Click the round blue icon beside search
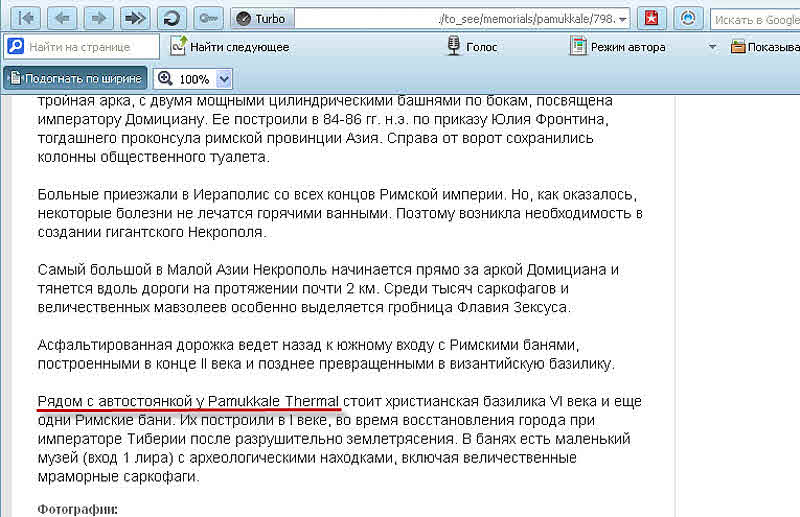The height and width of the screenshot is (517, 800). coord(688,18)
